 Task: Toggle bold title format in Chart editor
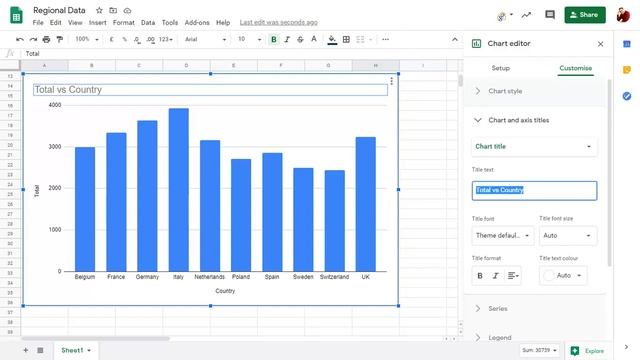click(x=480, y=276)
